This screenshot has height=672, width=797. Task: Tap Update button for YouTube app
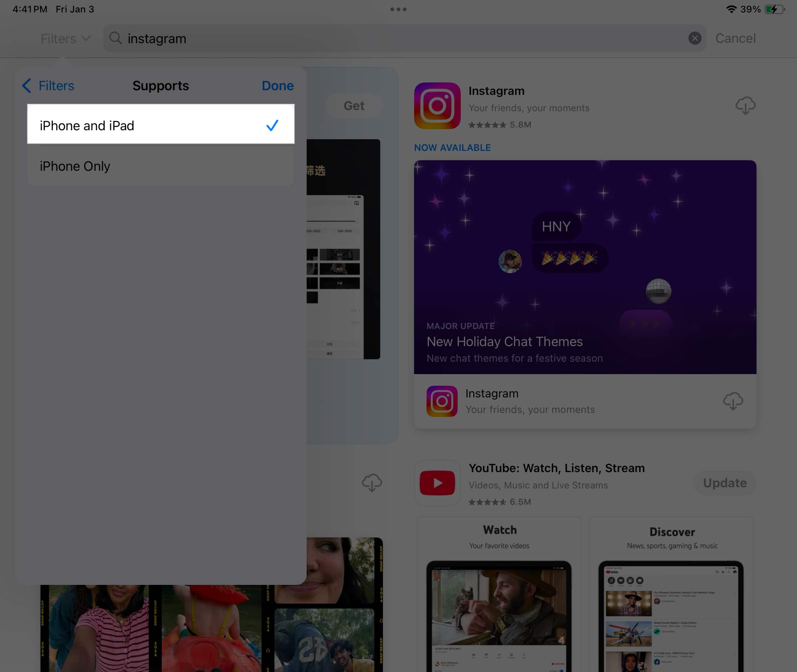723,482
